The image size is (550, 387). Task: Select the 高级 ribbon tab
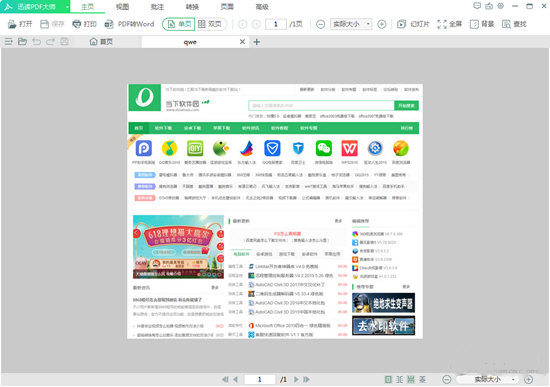coord(262,7)
